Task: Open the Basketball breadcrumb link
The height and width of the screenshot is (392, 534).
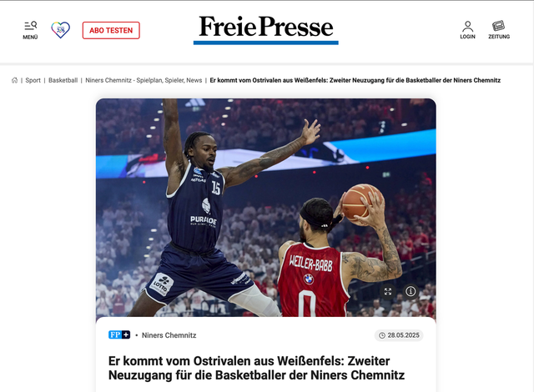Action: pyautogui.click(x=63, y=80)
